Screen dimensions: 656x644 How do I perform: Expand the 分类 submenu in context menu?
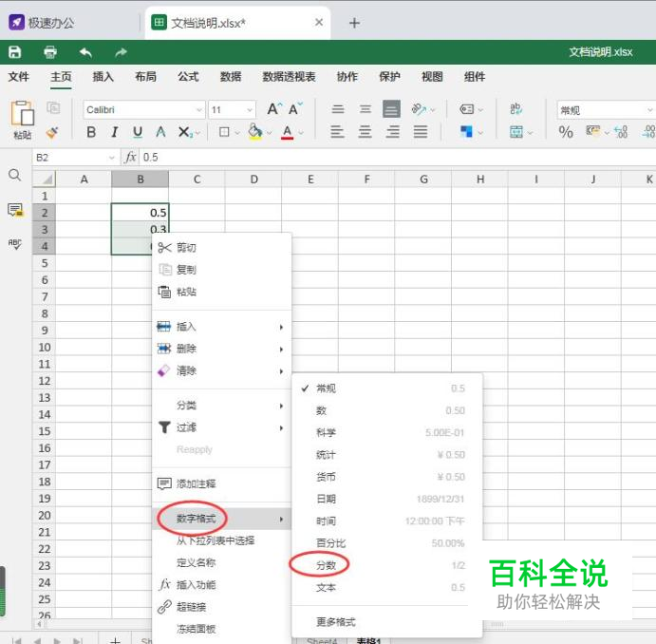[221, 406]
